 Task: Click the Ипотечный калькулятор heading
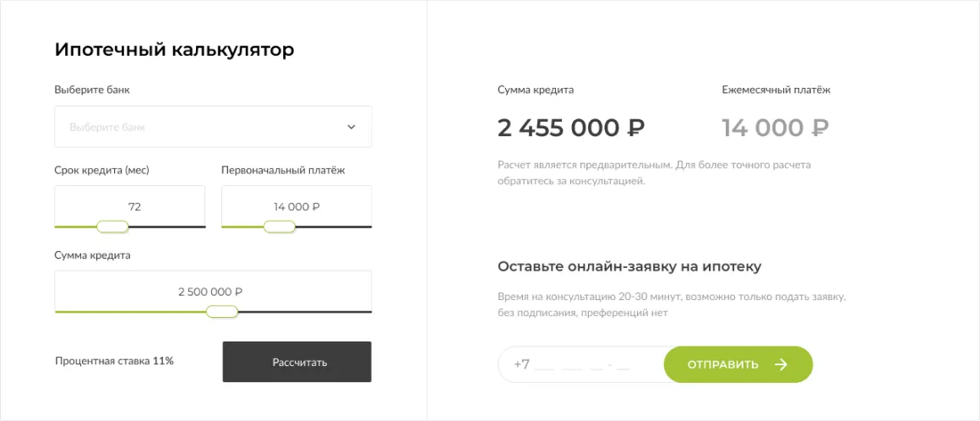174,50
